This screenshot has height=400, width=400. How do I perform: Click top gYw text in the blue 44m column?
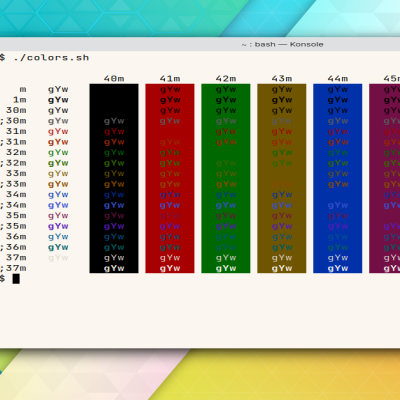338,89
